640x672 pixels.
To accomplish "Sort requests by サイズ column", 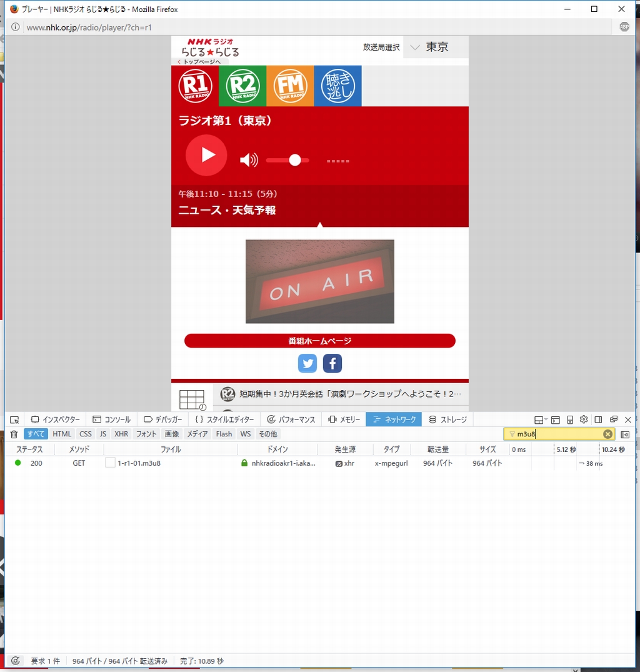I will 487,449.
